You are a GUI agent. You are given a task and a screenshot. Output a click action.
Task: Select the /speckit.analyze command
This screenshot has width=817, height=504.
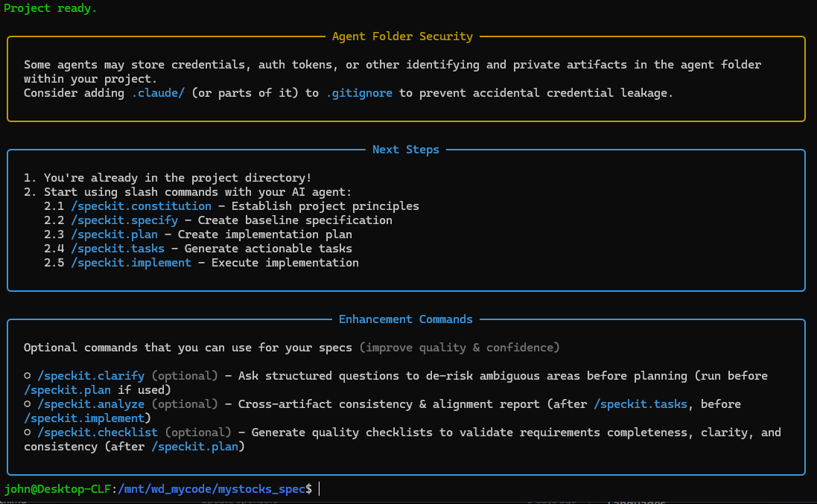click(x=91, y=404)
